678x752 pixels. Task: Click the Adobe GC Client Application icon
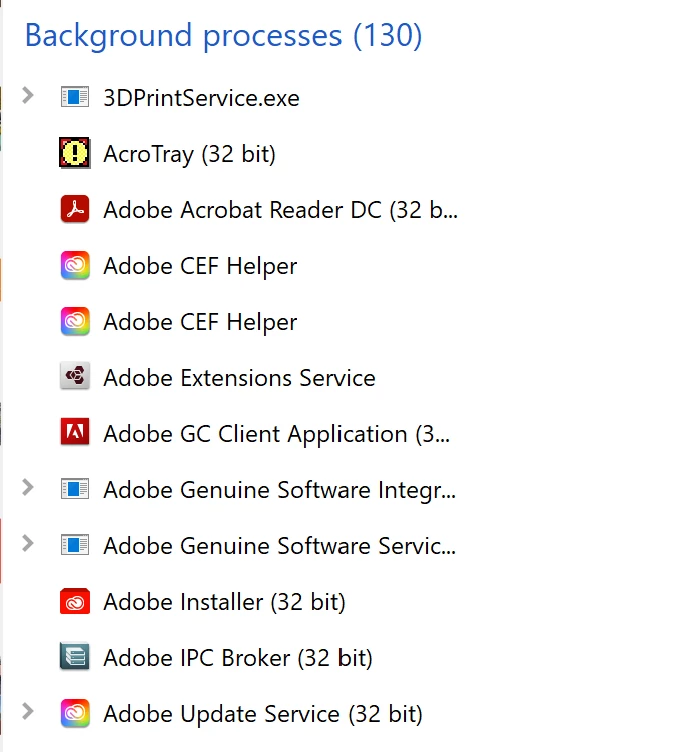[75, 432]
